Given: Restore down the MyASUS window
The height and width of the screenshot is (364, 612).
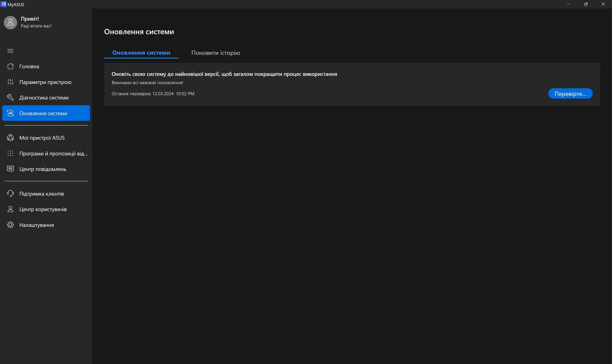Looking at the screenshot, I should click(586, 4).
